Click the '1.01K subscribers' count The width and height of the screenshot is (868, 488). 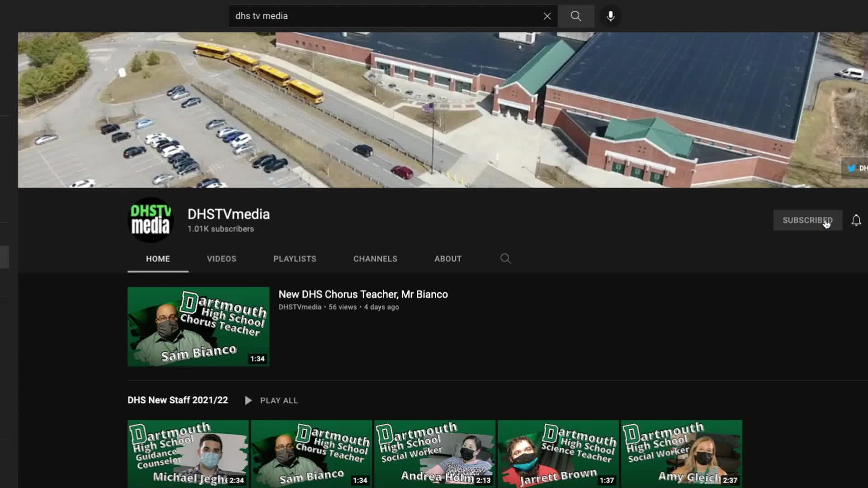pos(221,229)
